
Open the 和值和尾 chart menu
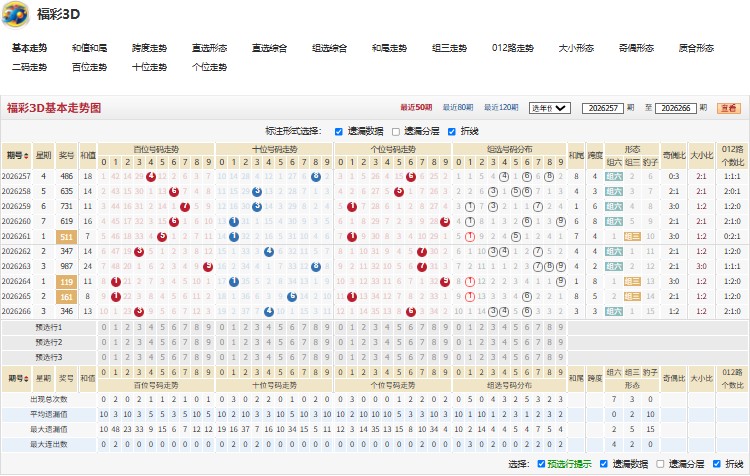coord(89,48)
